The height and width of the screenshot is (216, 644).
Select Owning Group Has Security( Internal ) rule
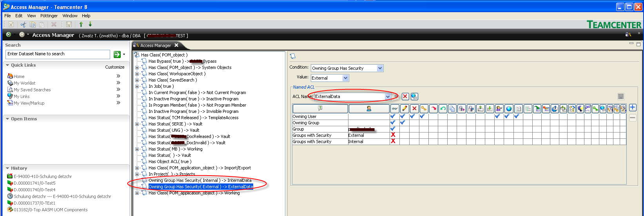pyautogui.click(x=200, y=180)
